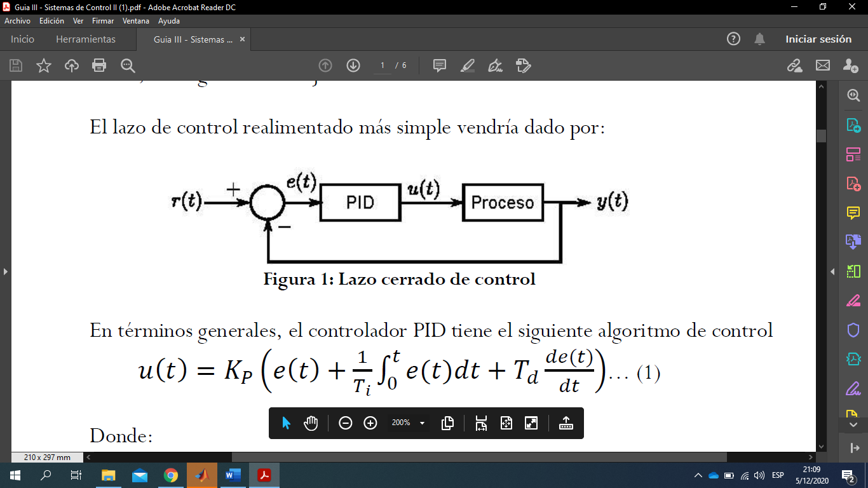This screenshot has width=868, height=488.
Task: Bookmark the file with the star icon
Action: (x=44, y=65)
